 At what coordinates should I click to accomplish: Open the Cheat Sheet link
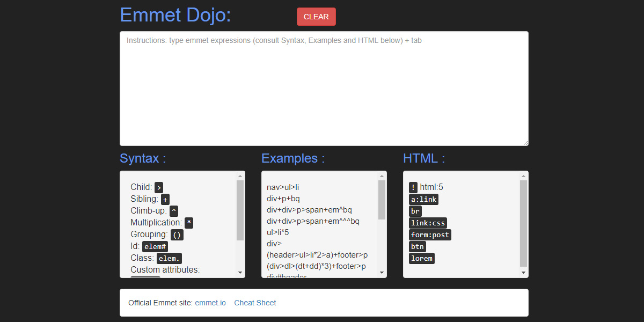[x=255, y=303]
